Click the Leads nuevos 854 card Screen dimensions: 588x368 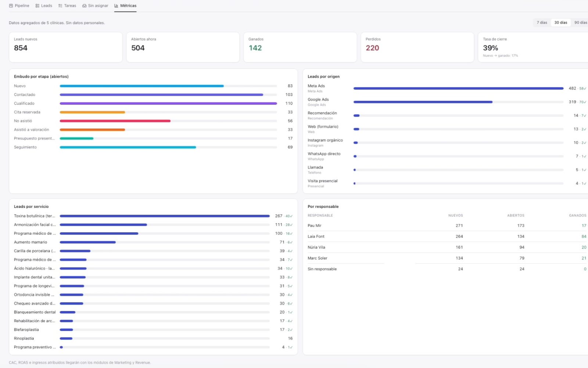pyautogui.click(x=65, y=47)
